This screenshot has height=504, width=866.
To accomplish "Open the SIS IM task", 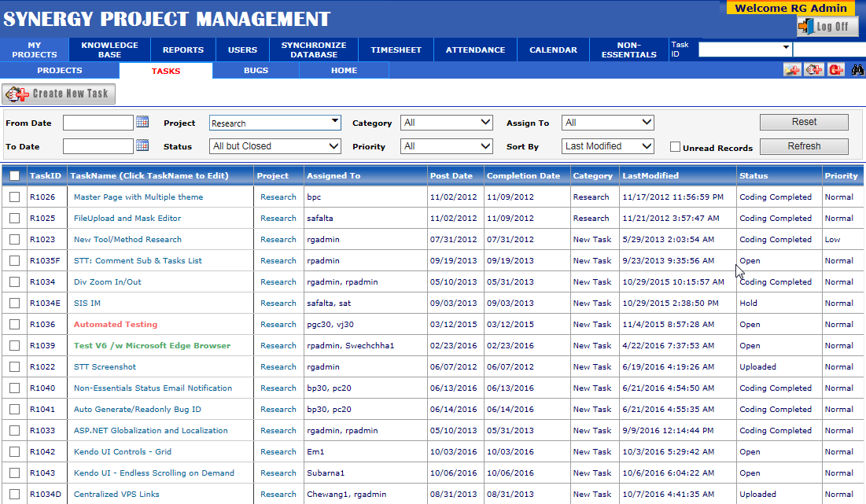I will (x=87, y=303).
